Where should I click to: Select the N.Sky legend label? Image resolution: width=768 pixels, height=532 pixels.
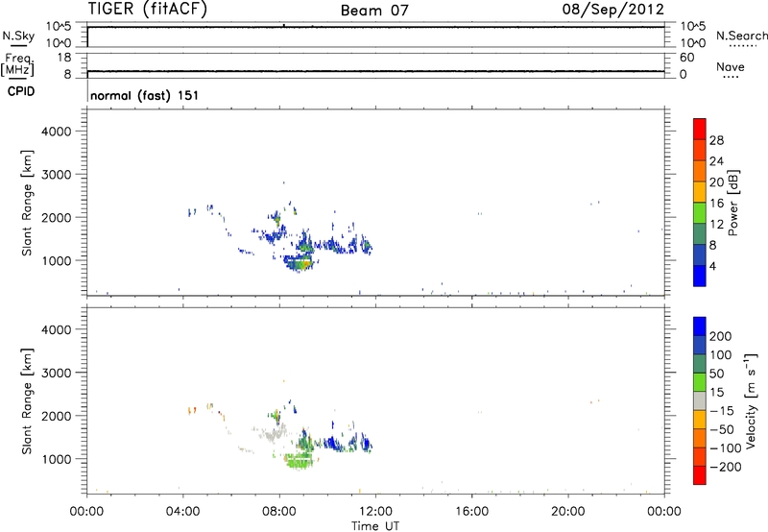pyautogui.click(x=18, y=36)
